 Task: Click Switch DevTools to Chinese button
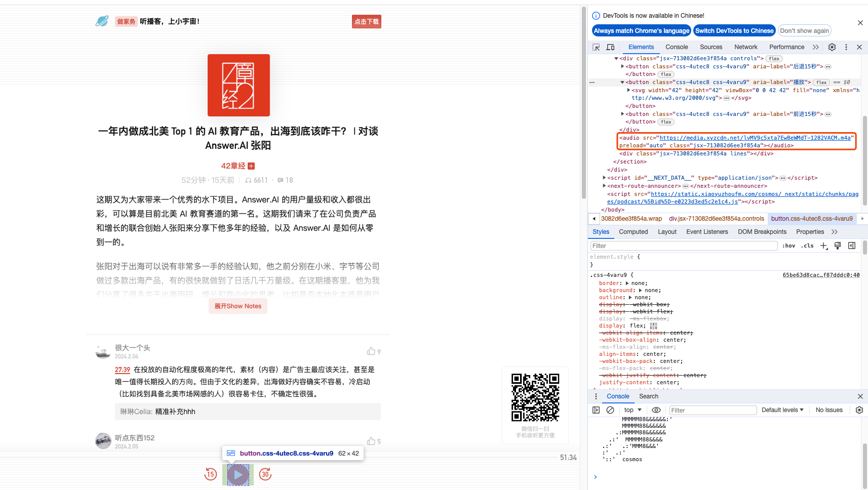coord(734,31)
